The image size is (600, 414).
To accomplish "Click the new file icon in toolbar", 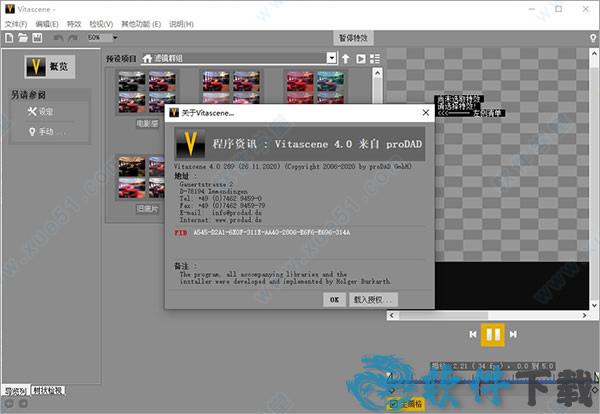I will coord(8,37).
